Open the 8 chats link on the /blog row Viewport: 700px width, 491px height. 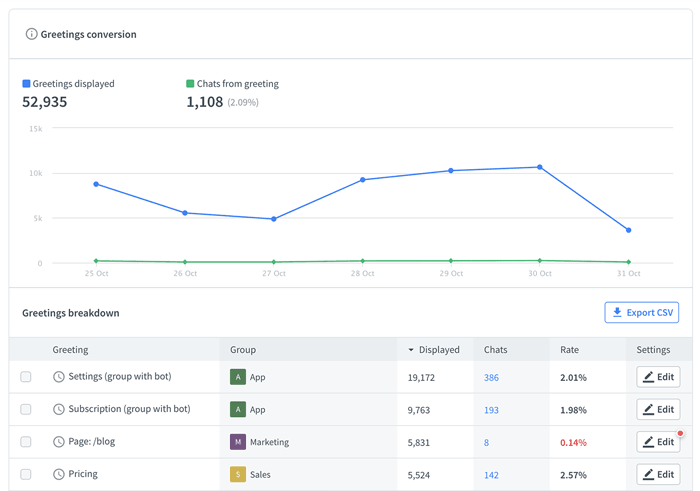click(486, 443)
